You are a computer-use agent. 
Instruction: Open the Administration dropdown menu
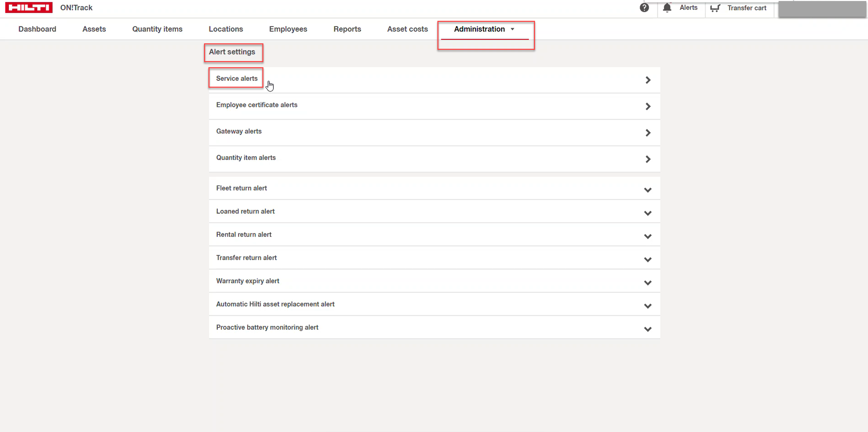(x=484, y=29)
